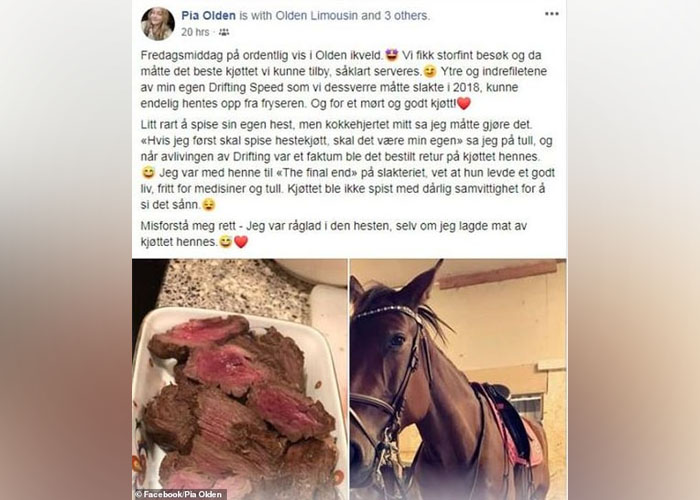Show the '3 others' tagged people list
The width and height of the screenshot is (700, 500).
(x=406, y=16)
